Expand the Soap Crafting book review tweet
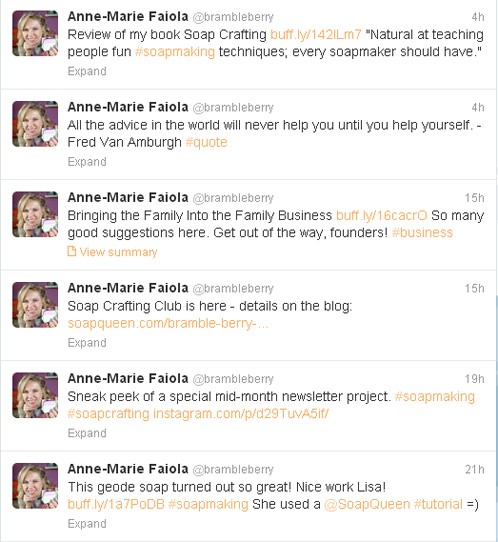 click(87, 71)
